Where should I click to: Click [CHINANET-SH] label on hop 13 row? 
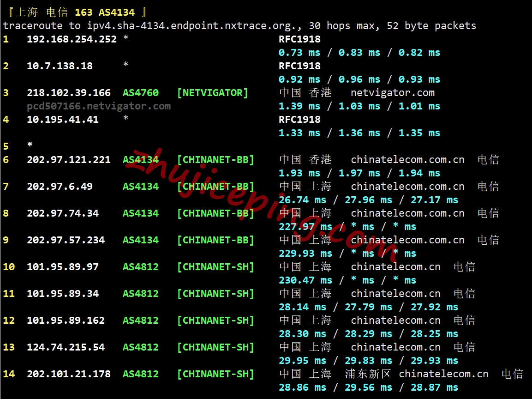pos(215,347)
